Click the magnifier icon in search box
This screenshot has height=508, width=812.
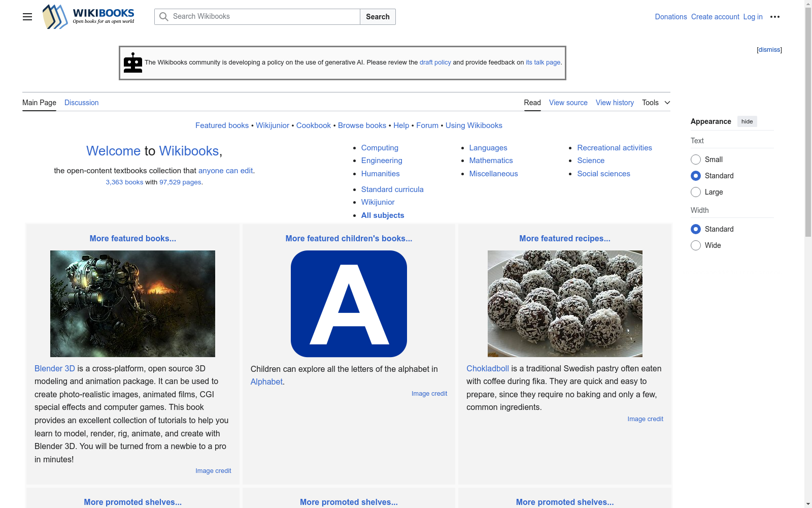163,17
